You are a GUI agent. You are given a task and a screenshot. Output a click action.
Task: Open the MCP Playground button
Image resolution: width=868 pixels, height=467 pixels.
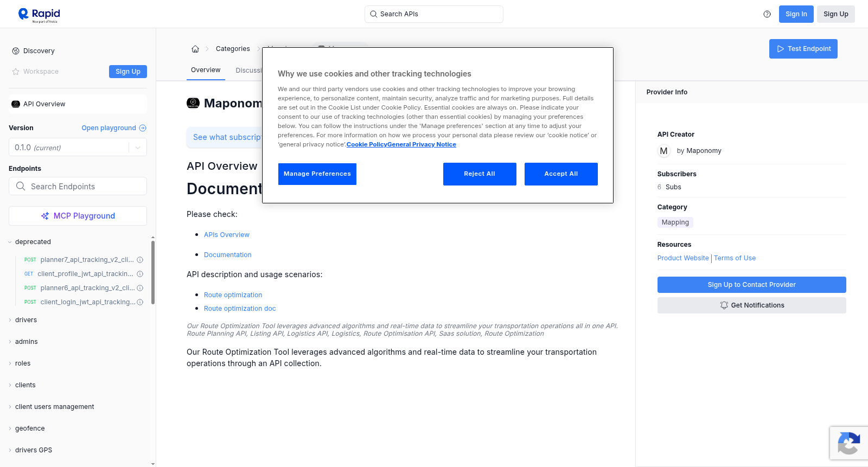(78, 216)
